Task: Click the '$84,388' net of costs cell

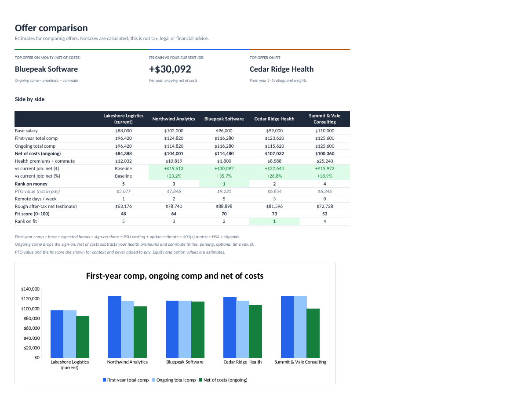Action: tap(124, 153)
